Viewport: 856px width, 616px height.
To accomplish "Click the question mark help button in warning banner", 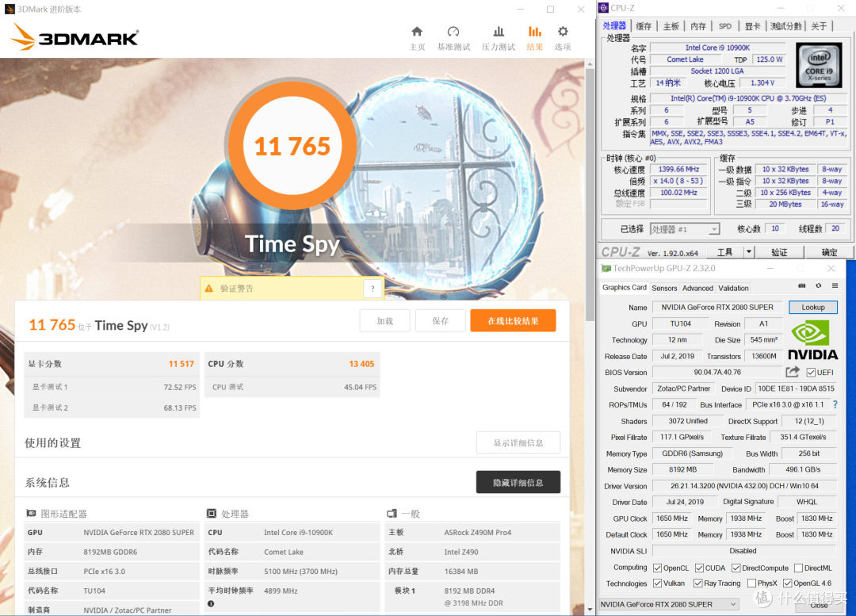I will [x=373, y=289].
